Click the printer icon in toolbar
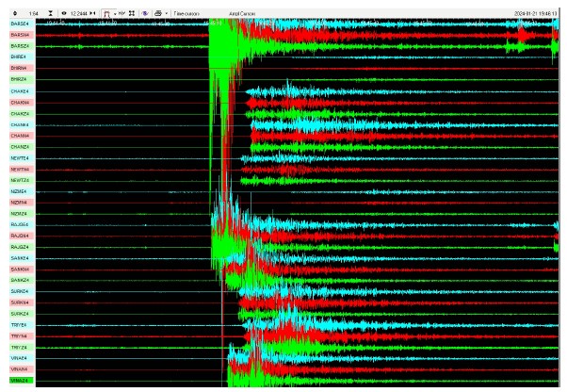Image resolution: width=567 pixels, height=392 pixels. (x=157, y=14)
